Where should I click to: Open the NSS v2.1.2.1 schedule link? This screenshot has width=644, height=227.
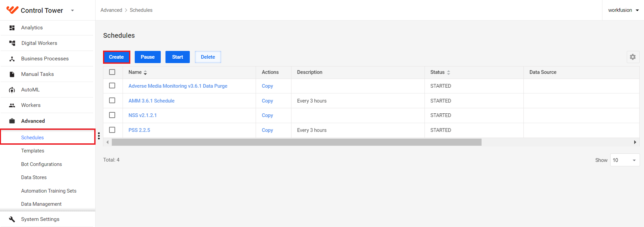pos(143,115)
